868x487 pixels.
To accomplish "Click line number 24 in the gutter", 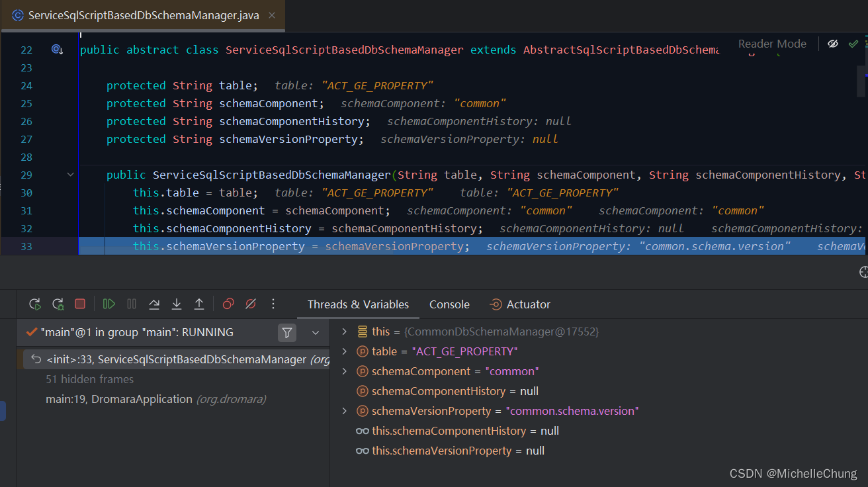I will coord(26,85).
